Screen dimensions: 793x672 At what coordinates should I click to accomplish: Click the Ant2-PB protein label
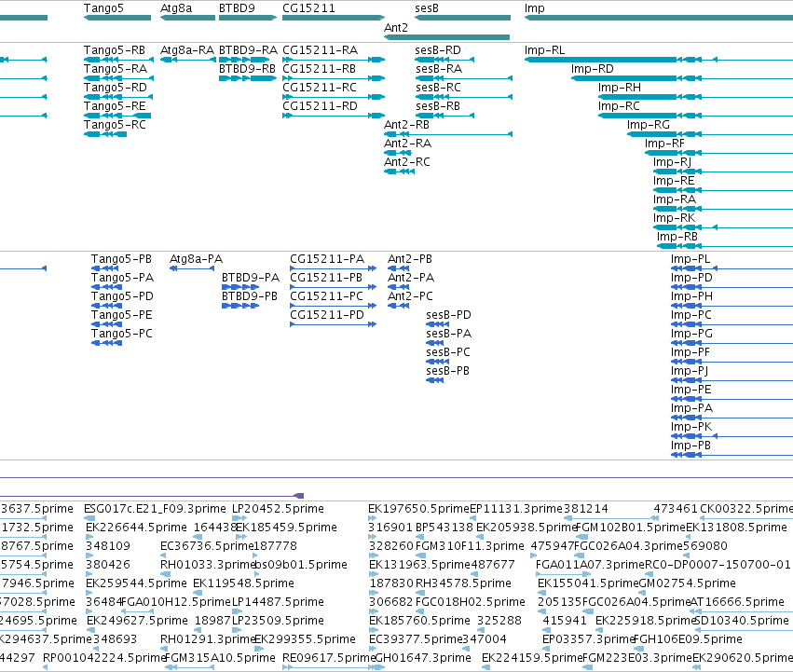[410, 259]
